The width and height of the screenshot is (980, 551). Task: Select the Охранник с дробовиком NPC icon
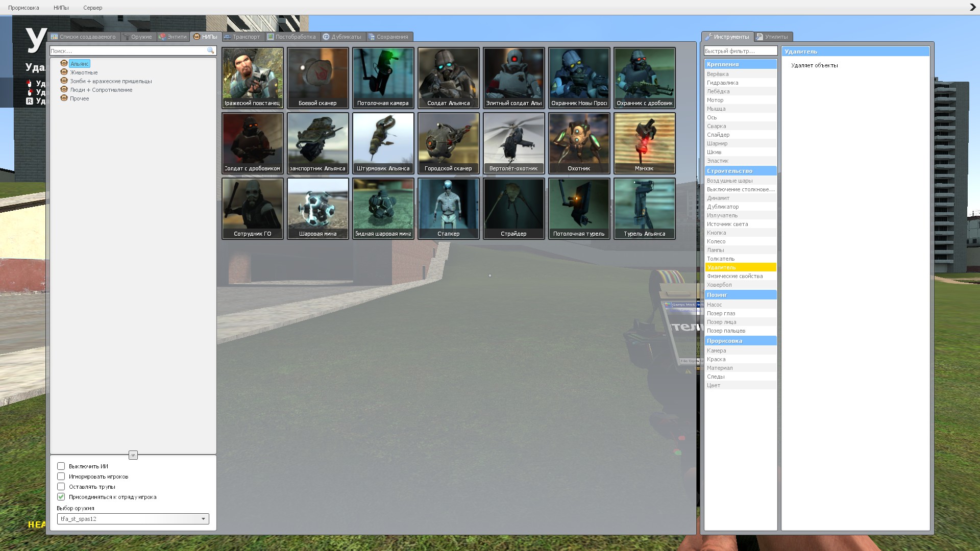click(644, 78)
